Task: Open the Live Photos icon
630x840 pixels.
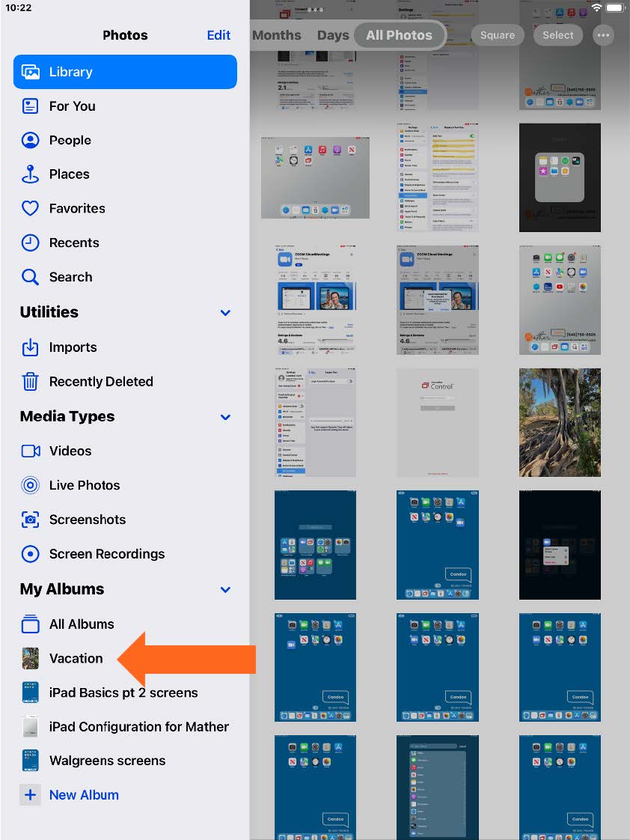Action: pyautogui.click(x=30, y=485)
